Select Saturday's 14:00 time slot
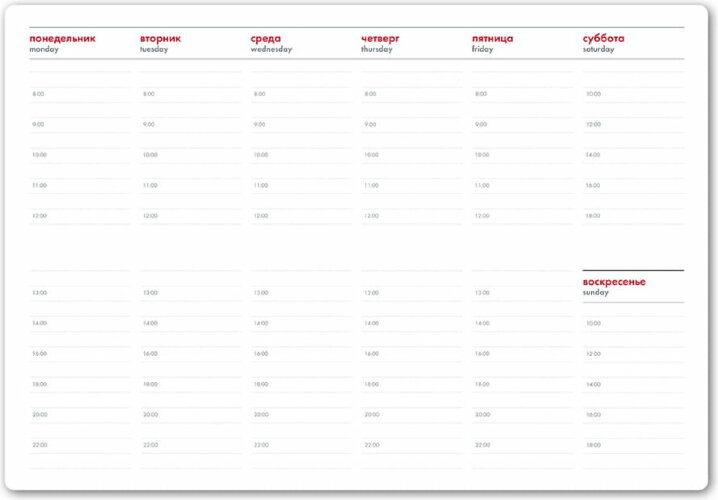This screenshot has height=500, width=718. tap(633, 155)
